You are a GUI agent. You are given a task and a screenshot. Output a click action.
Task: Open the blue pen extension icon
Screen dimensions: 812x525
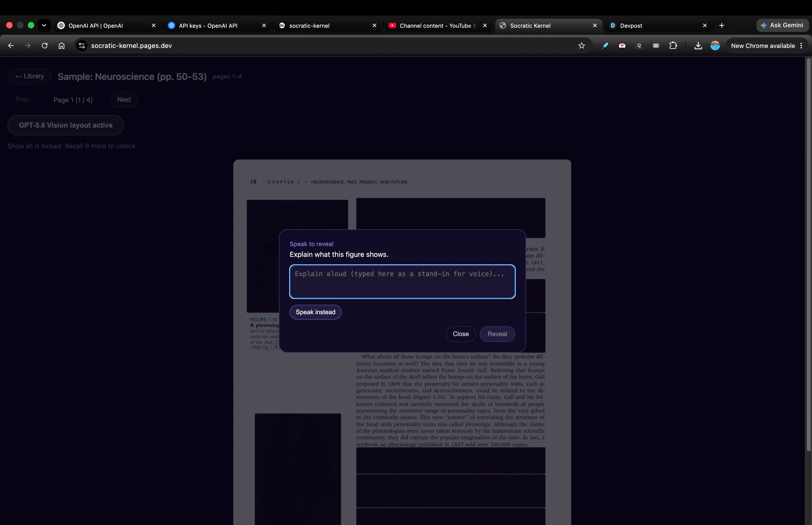click(x=605, y=46)
